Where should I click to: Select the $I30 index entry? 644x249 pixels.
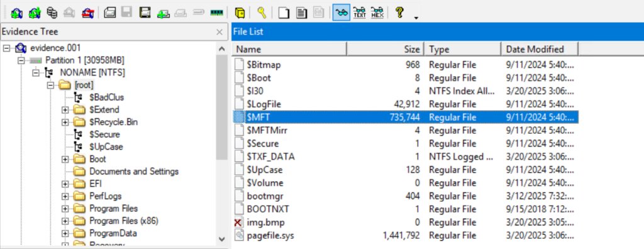[406, 91]
